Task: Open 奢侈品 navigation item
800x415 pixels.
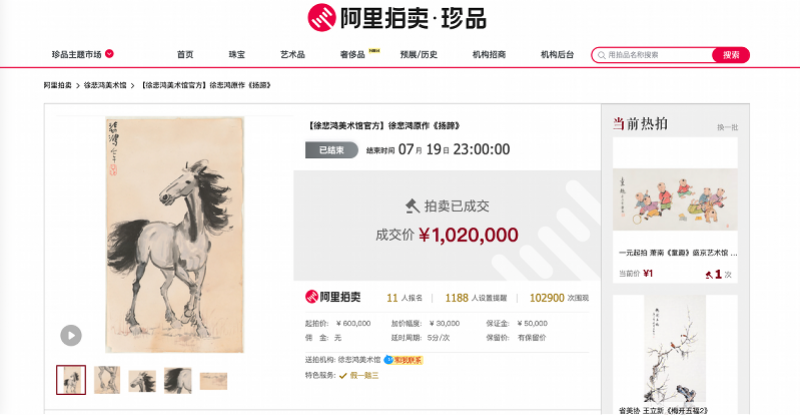Action: click(x=353, y=55)
